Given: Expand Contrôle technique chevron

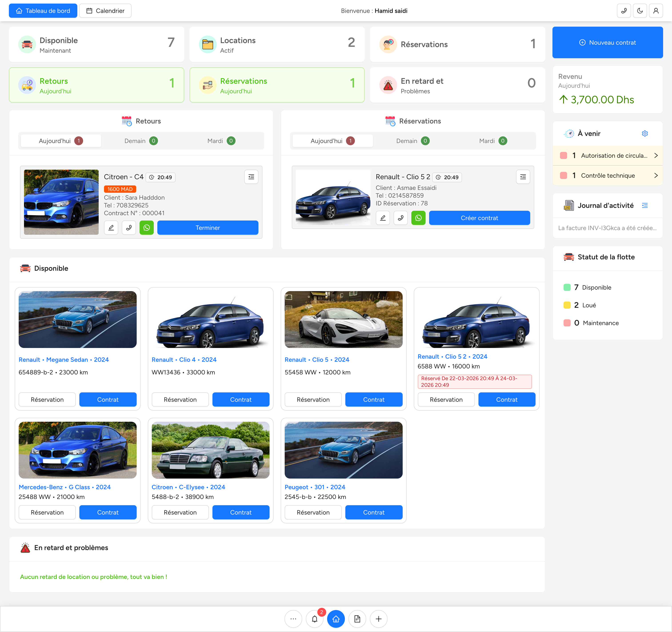Looking at the screenshot, I should click(656, 175).
